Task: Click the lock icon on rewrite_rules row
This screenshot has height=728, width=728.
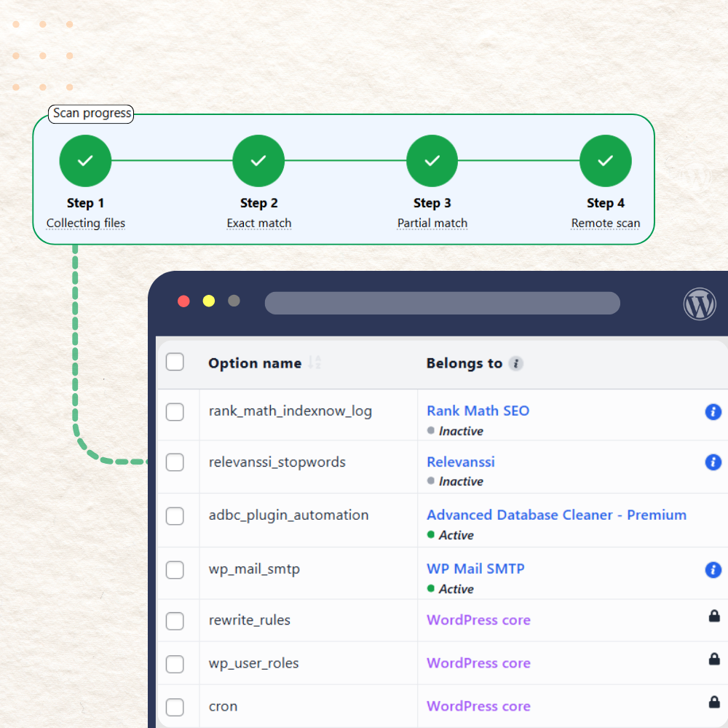Action: [x=715, y=616]
